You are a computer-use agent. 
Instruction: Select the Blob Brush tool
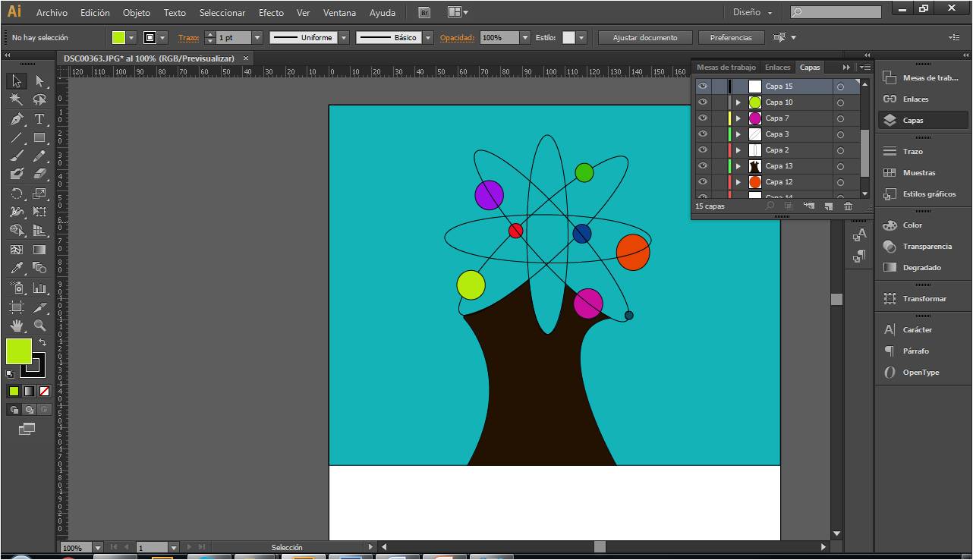click(17, 174)
